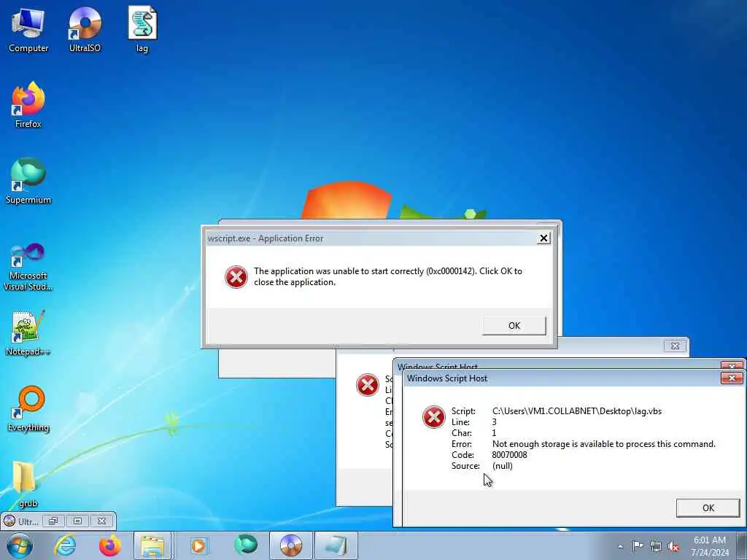Image resolution: width=747 pixels, height=560 pixels.
Task: Click the Show desktop strip
Action: (741, 545)
